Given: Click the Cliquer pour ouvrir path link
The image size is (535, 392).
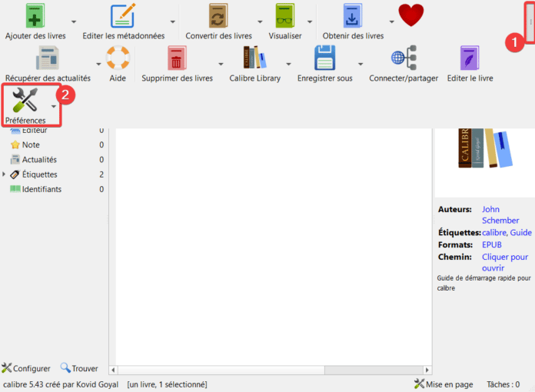Looking at the screenshot, I should point(505,262).
